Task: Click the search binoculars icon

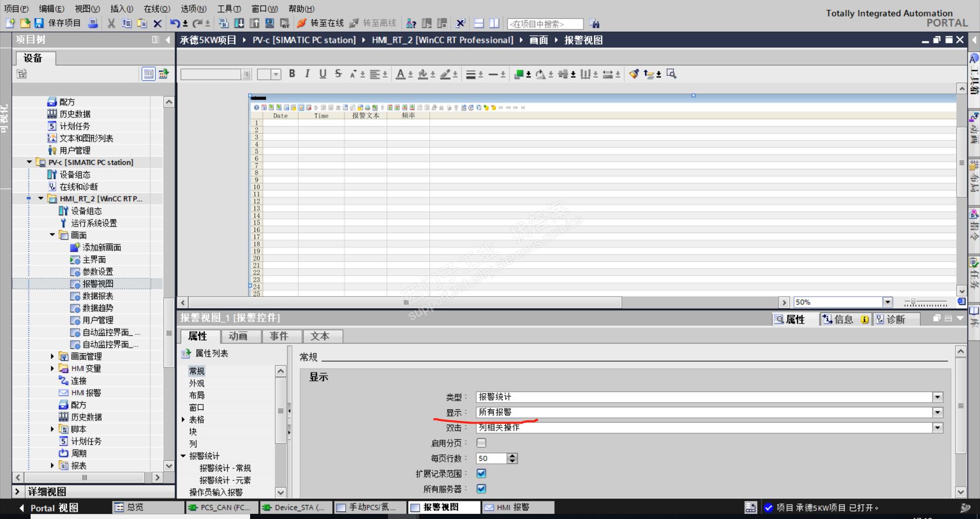Action: pyautogui.click(x=594, y=23)
